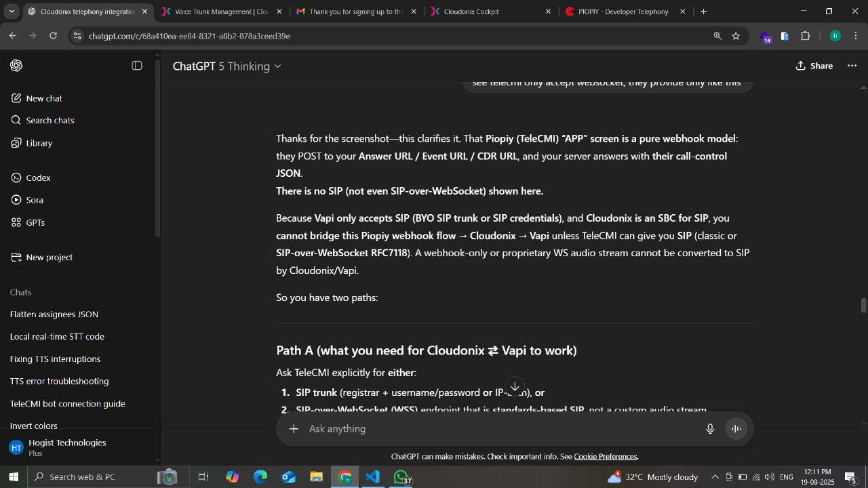This screenshot has width=868, height=488.
Task: Start voice mode with the waveform button
Action: point(736,429)
